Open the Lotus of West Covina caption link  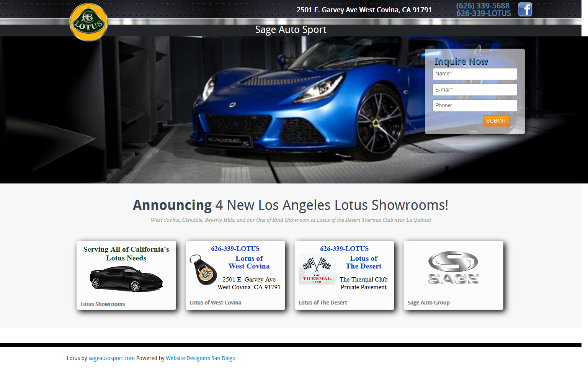point(215,303)
